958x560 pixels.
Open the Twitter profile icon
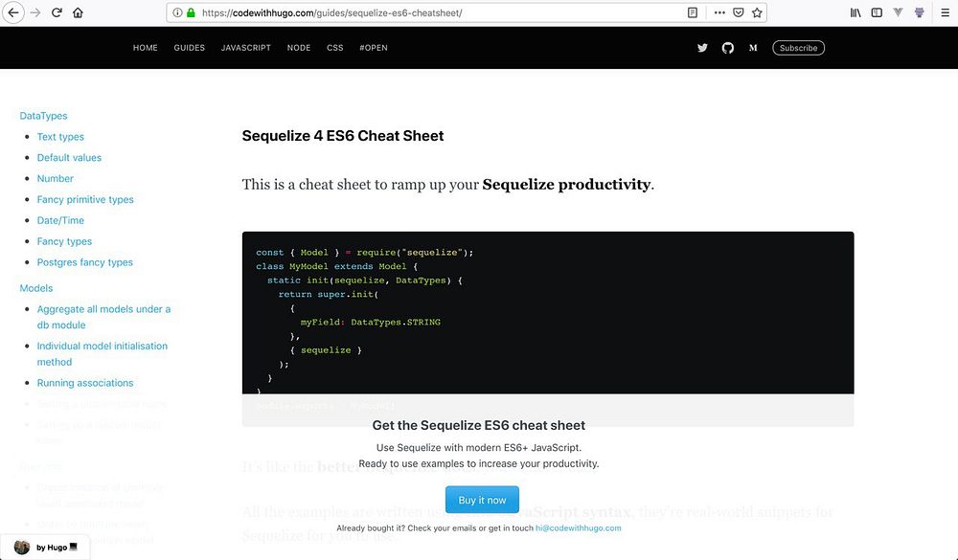click(702, 48)
